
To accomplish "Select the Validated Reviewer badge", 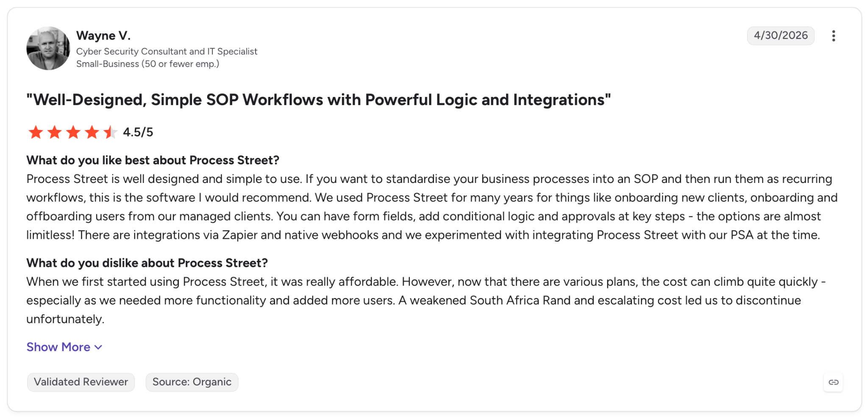I will click(x=81, y=382).
